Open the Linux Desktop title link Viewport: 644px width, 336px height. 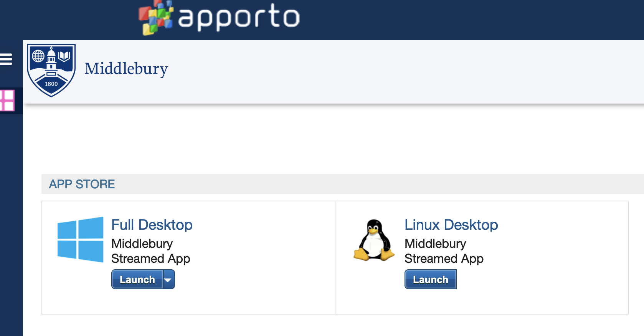(x=451, y=225)
